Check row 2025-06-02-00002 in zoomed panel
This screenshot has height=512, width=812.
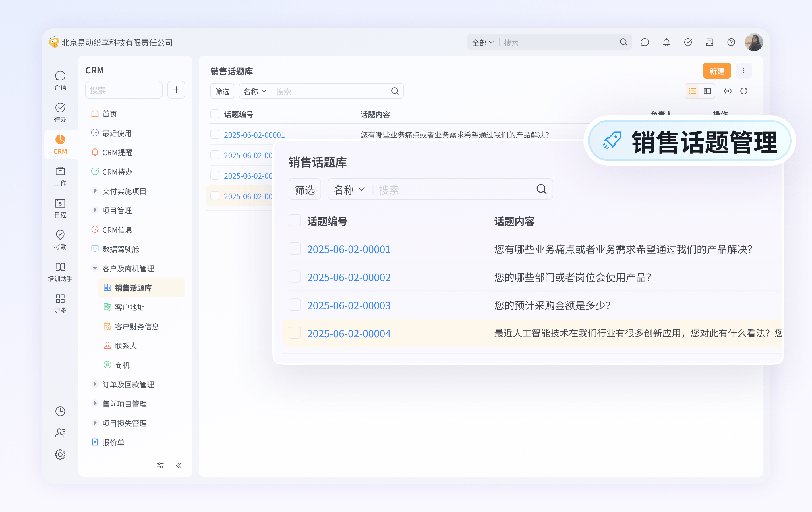point(295,277)
